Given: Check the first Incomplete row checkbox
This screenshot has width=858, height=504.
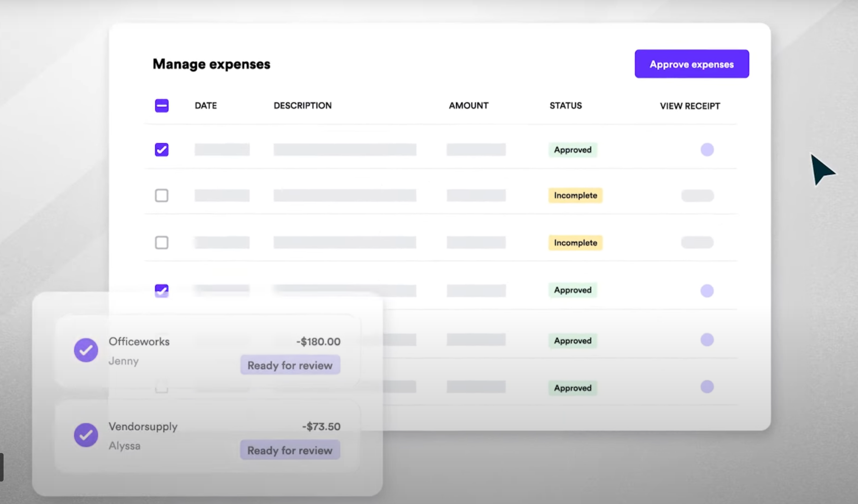Looking at the screenshot, I should [161, 195].
